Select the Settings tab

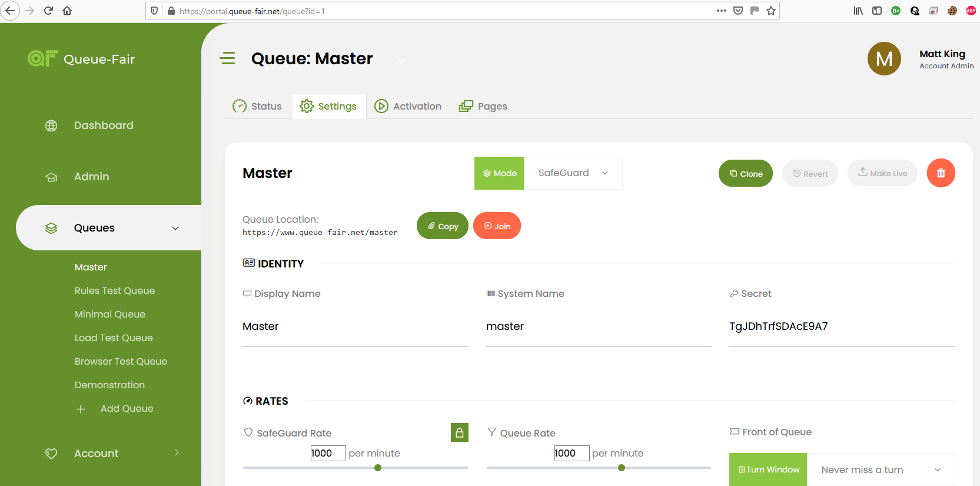(328, 106)
